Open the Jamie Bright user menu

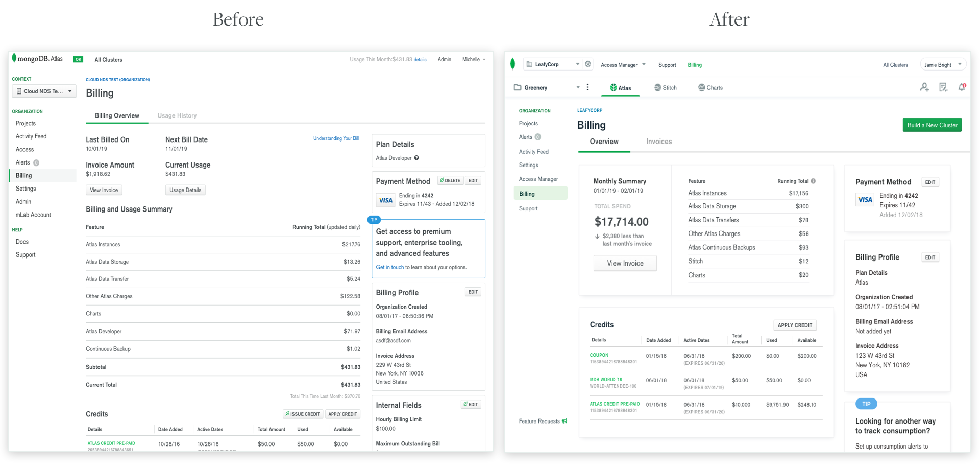(944, 65)
